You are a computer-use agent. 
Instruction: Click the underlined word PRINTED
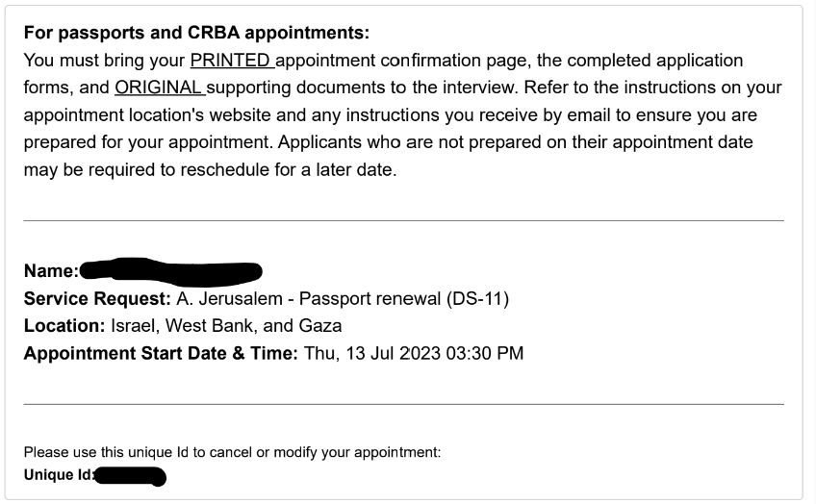coord(231,61)
